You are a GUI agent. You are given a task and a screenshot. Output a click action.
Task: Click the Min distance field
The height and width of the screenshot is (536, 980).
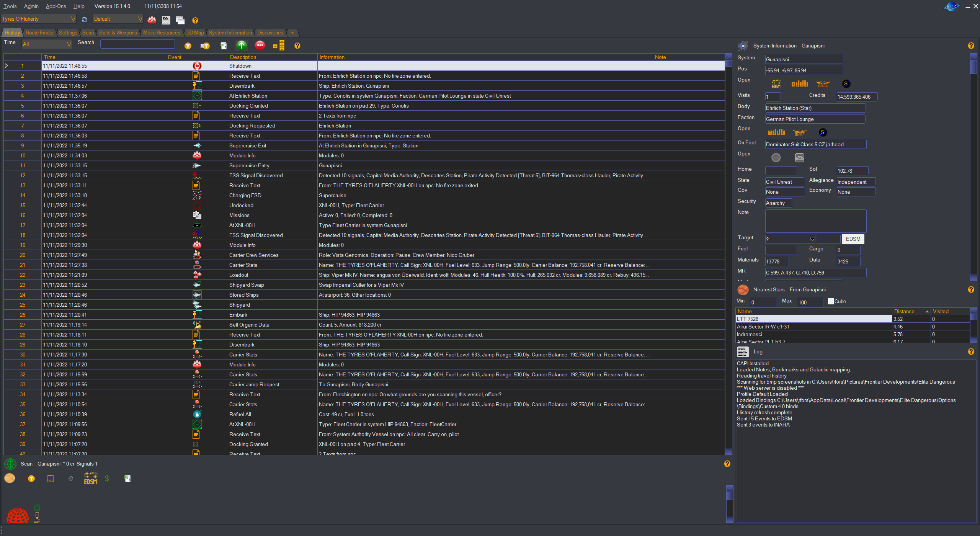click(763, 302)
